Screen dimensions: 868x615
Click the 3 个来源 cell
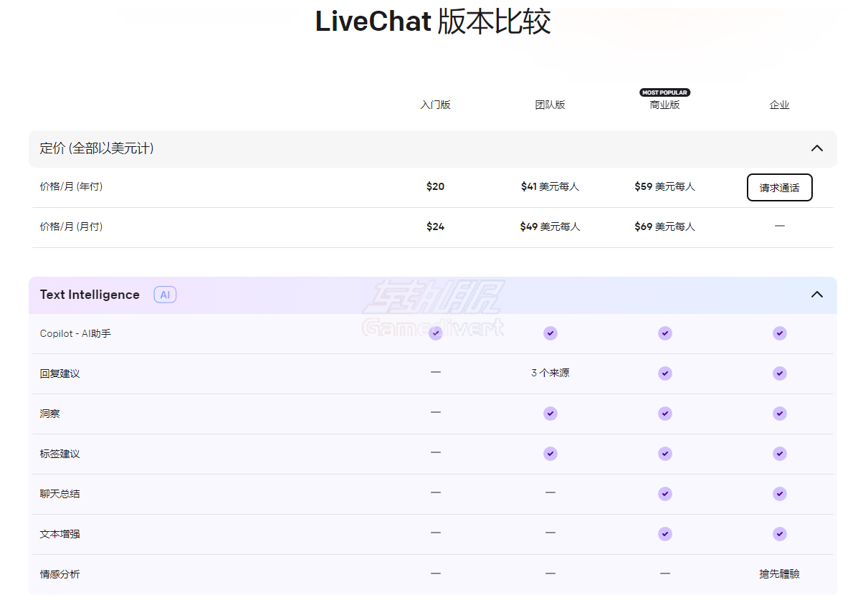click(550, 373)
